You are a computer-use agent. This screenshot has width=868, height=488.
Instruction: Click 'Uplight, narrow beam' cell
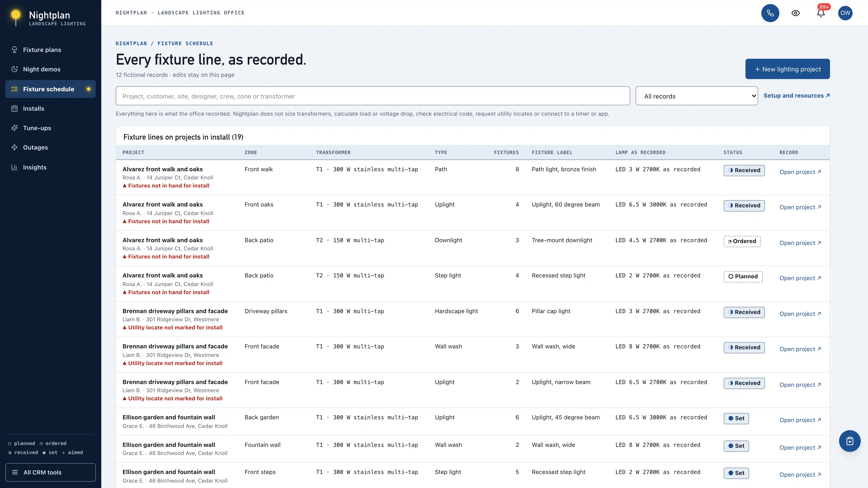pos(561,382)
